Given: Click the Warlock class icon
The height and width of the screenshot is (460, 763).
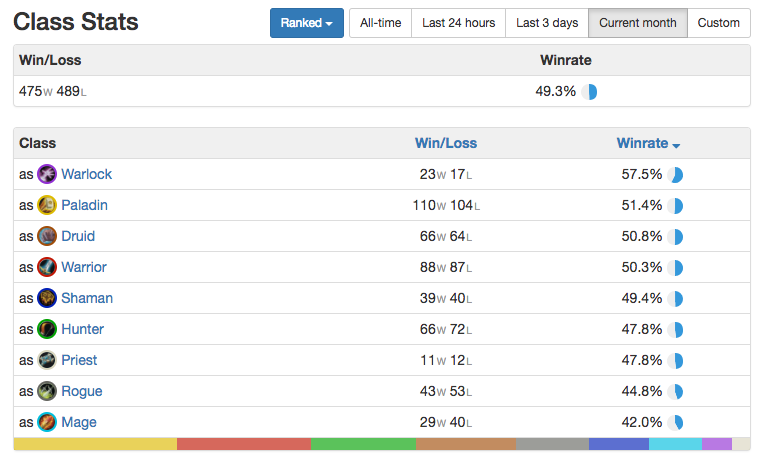Looking at the screenshot, I should pyautogui.click(x=47, y=174).
